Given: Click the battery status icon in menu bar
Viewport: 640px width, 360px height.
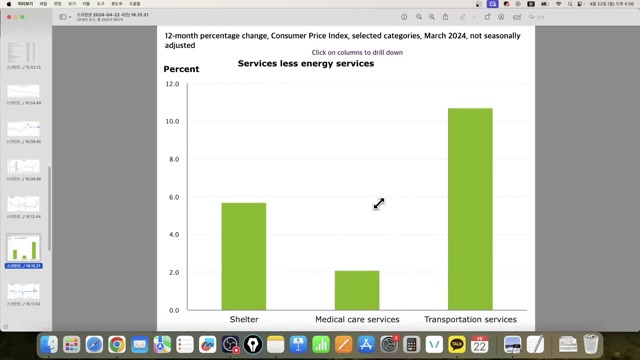Looking at the screenshot, I should point(544,4).
